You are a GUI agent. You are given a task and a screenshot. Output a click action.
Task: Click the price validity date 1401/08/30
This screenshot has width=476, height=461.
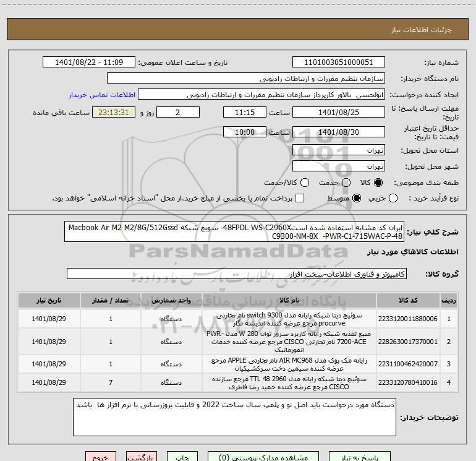[339, 132]
